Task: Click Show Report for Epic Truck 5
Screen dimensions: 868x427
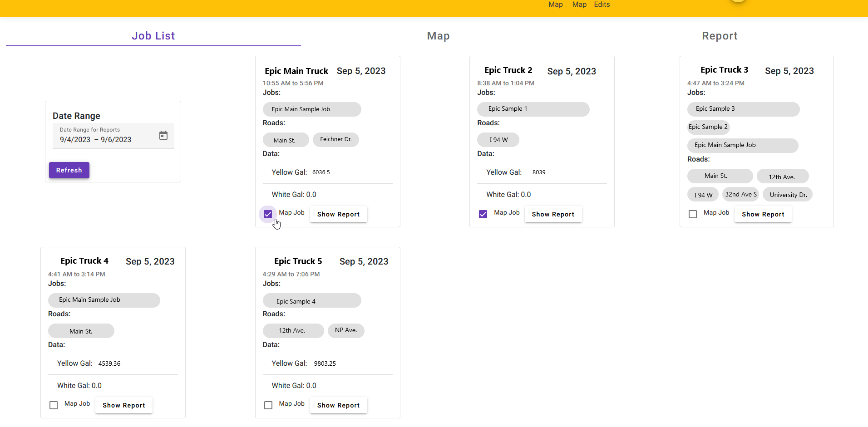Action: pyautogui.click(x=338, y=405)
